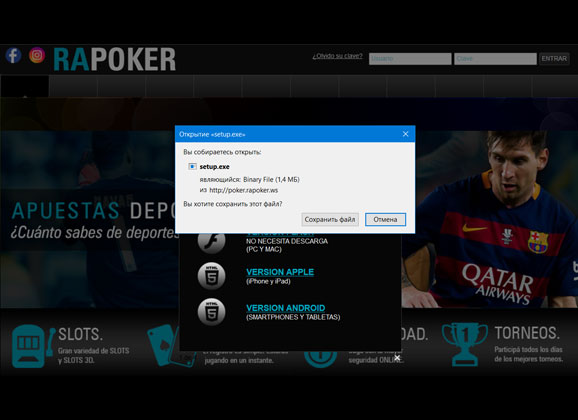
Task: Click the setup.exe file icon in dialog
Action: [192, 167]
